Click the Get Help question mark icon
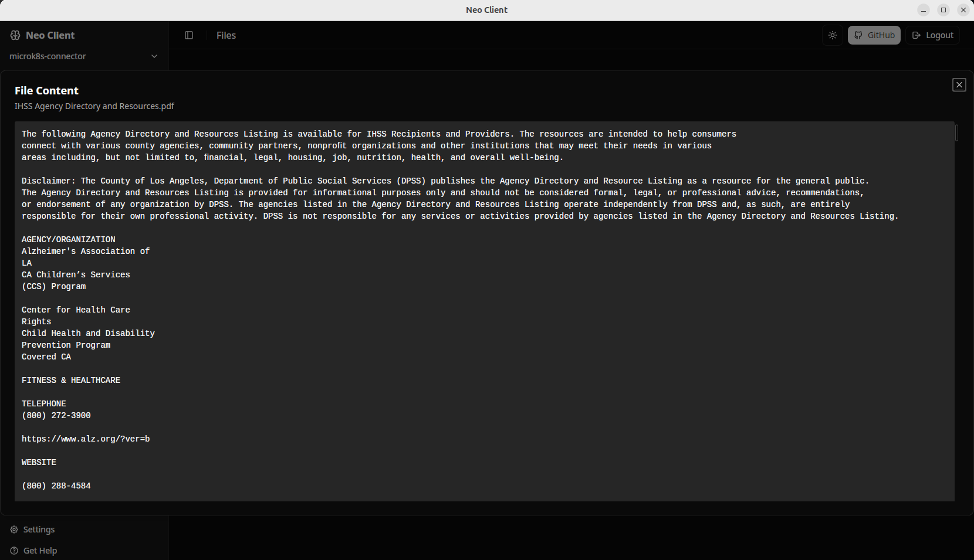 (x=13, y=551)
